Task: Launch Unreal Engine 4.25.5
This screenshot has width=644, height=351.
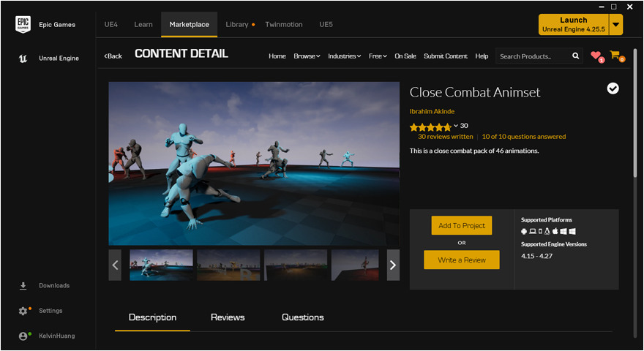Action: pyautogui.click(x=574, y=25)
